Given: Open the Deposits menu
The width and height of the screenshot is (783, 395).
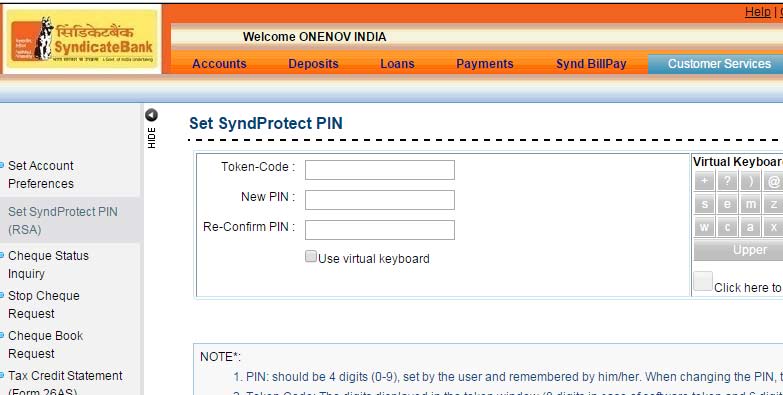Looking at the screenshot, I should point(314,64).
